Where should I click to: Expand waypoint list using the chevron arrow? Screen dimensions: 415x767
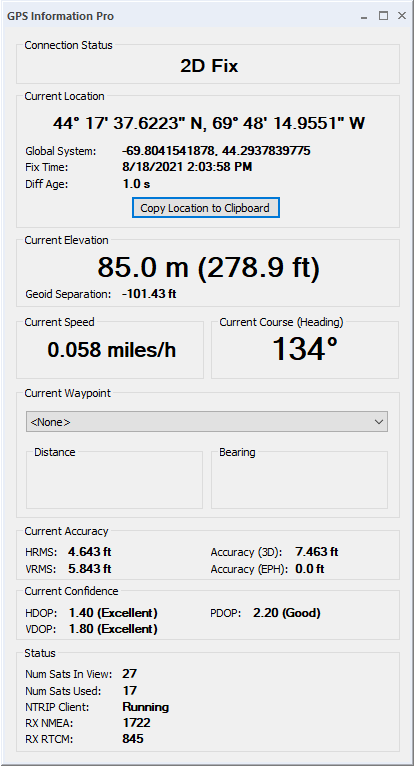point(378,422)
